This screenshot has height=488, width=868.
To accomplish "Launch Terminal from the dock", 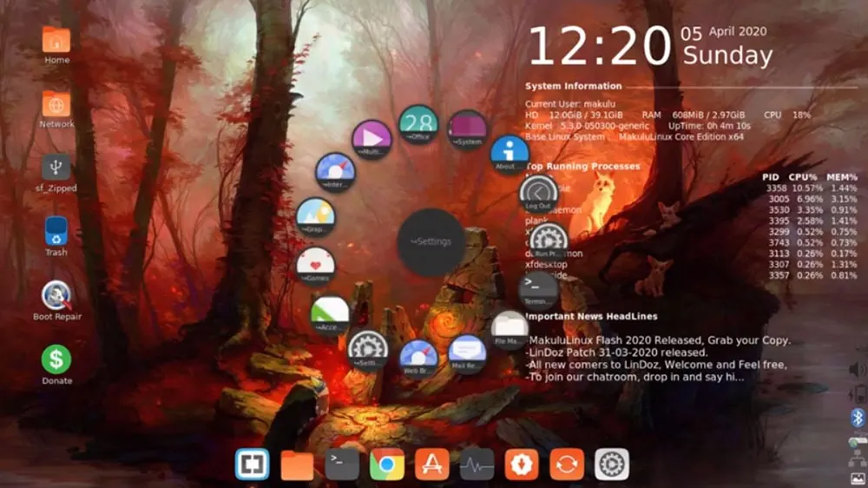I will click(x=341, y=465).
